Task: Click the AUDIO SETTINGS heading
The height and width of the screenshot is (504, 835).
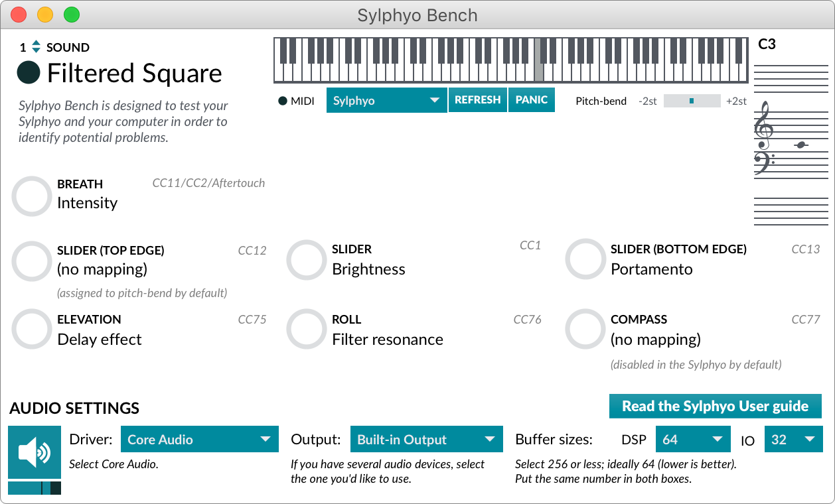Action: click(x=74, y=408)
